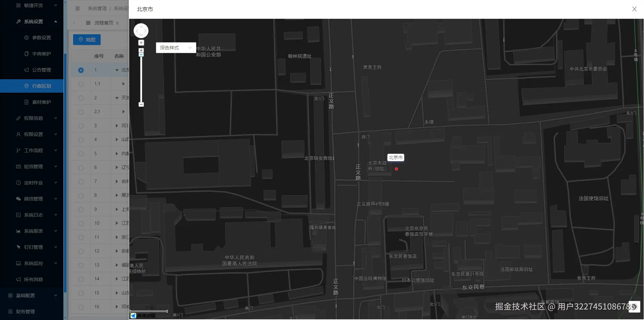Image resolution: width=644 pixels, height=320 pixels.
Task: Click the blue 地图 button
Action: click(x=87, y=40)
